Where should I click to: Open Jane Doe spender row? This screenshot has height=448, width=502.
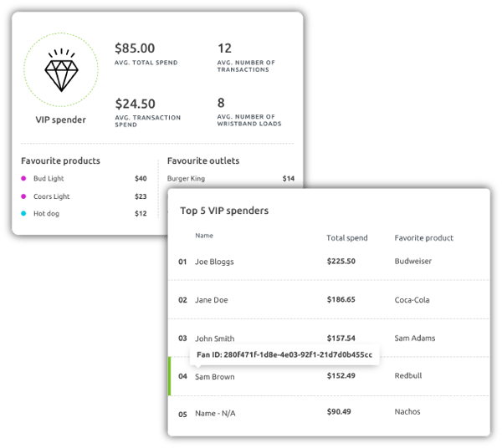point(329,299)
